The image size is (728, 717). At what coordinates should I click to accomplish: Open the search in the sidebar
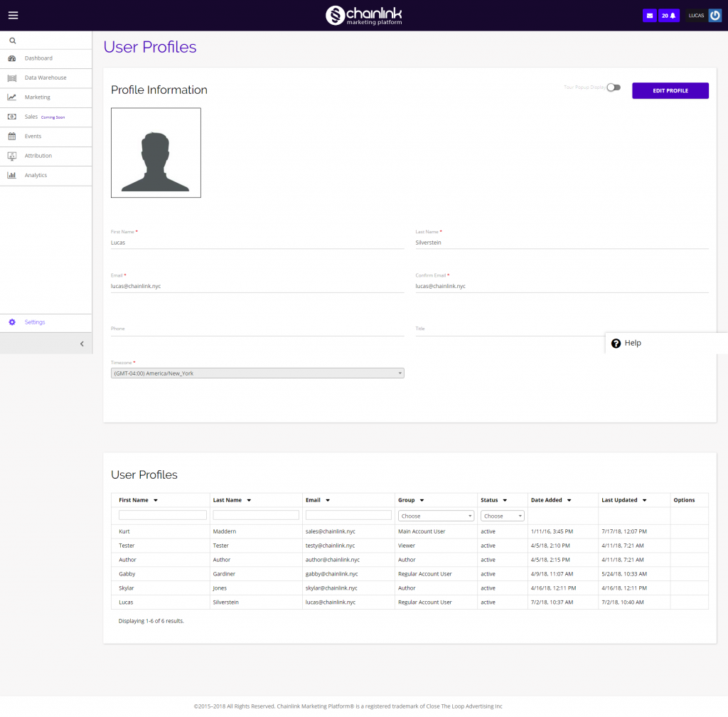click(x=12, y=41)
